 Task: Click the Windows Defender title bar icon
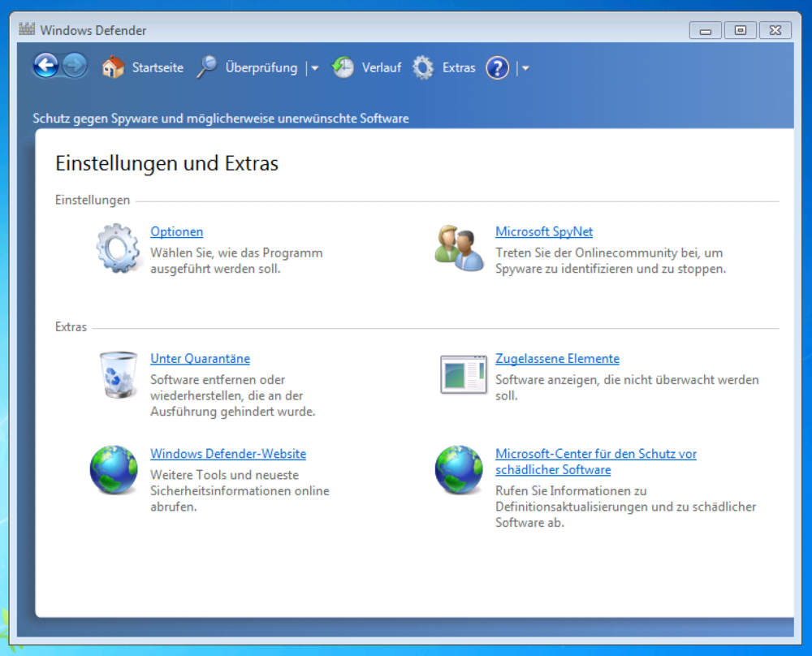(x=26, y=29)
